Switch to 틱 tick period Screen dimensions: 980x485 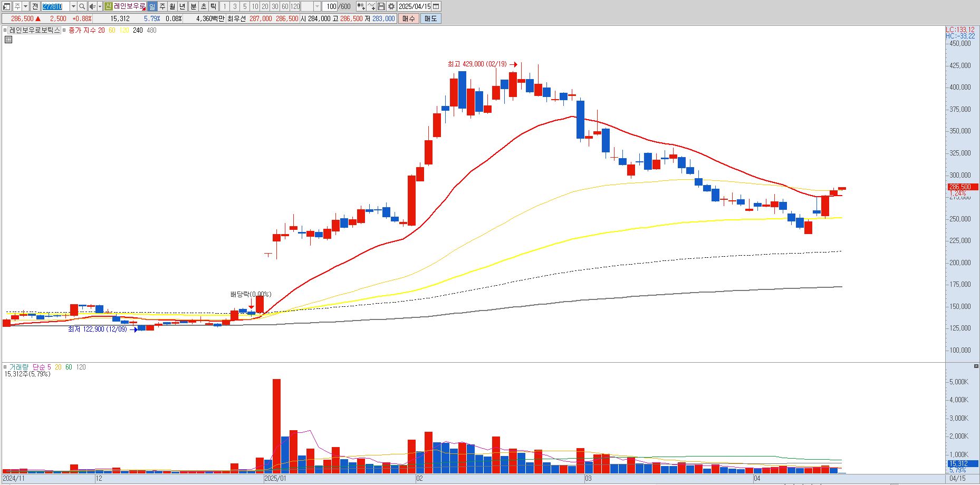click(213, 6)
